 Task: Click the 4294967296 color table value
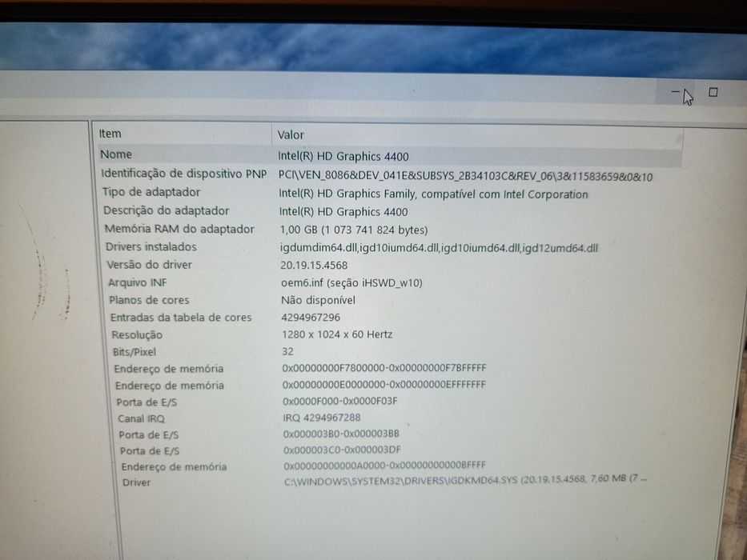[x=311, y=317]
